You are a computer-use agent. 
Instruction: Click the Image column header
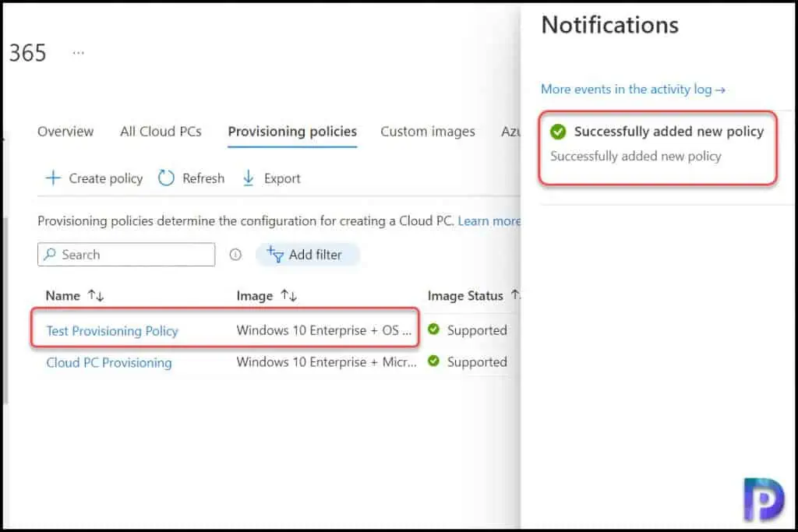[255, 295]
